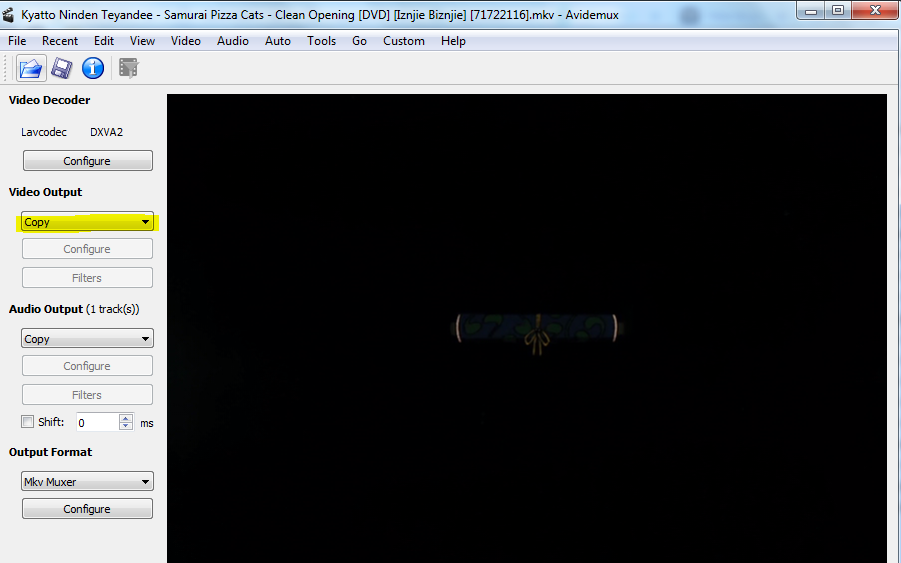901x563 pixels.
Task: Click the Shift milliseconds input field
Action: [x=97, y=423]
